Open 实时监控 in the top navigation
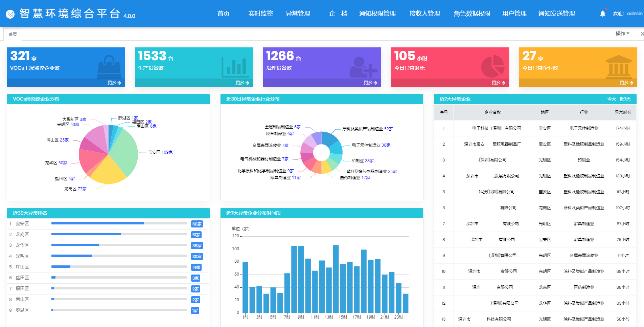644x327 pixels. tap(260, 14)
